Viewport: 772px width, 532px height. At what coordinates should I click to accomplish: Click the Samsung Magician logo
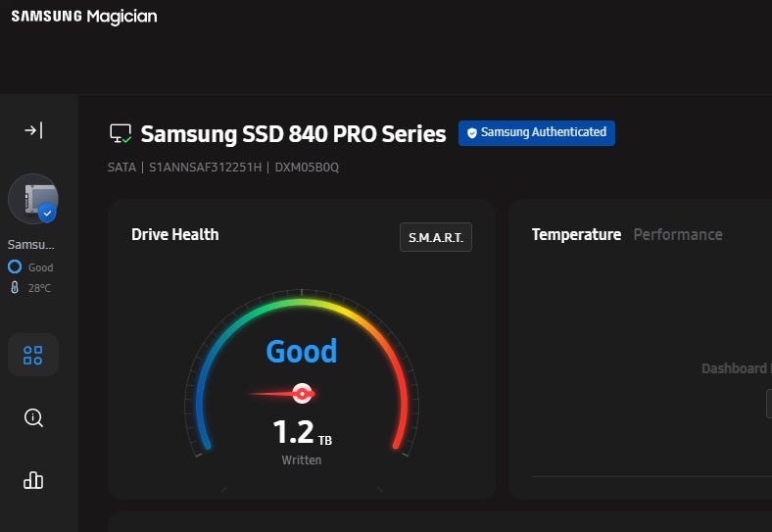pyautogui.click(x=84, y=17)
